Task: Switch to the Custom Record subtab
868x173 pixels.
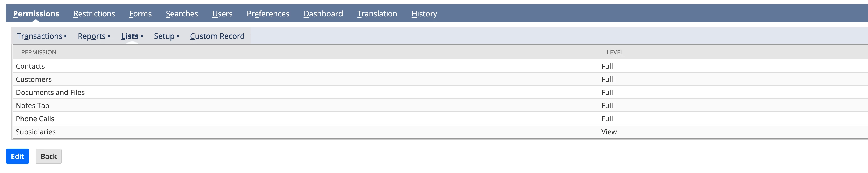Action: point(217,36)
